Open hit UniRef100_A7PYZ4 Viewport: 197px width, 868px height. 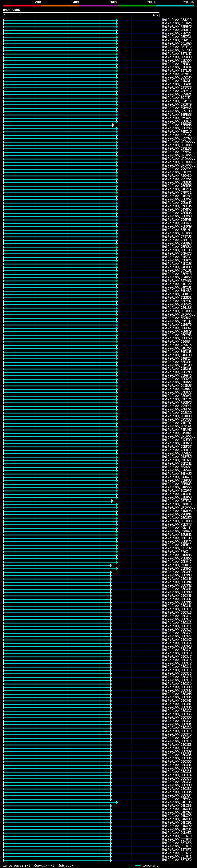[x=177, y=33]
